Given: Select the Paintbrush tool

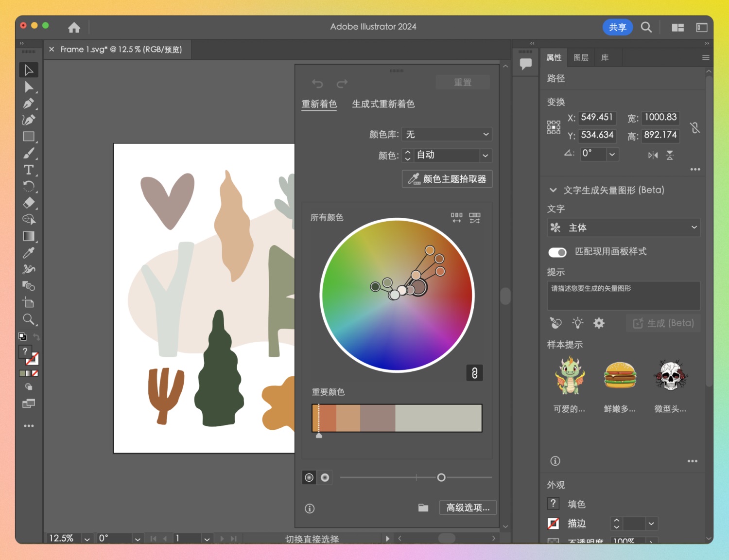Looking at the screenshot, I should 29,153.
